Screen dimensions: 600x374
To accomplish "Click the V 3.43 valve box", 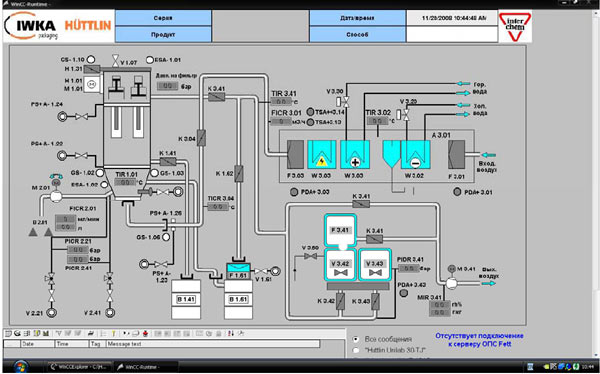I will pos(375,265).
